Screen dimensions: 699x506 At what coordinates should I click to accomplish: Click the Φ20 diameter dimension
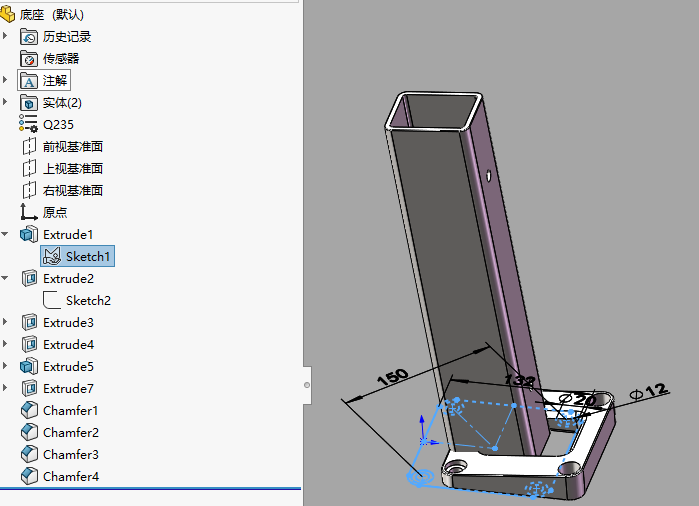(578, 398)
